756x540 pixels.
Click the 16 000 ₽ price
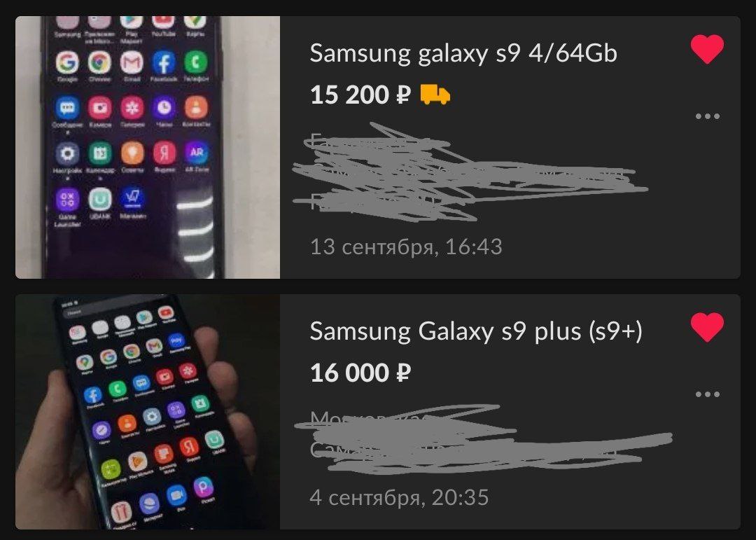point(360,373)
